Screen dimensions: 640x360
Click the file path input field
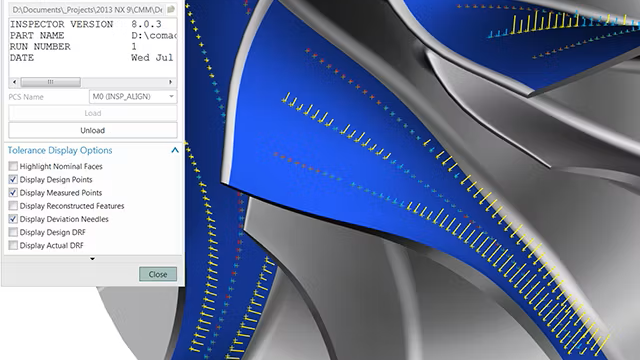tap(87, 9)
